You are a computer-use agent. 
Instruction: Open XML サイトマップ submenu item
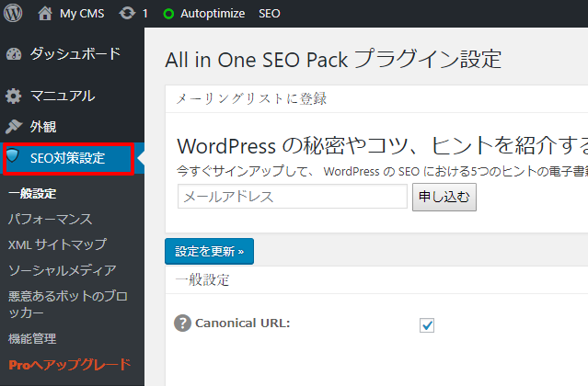[x=57, y=244]
